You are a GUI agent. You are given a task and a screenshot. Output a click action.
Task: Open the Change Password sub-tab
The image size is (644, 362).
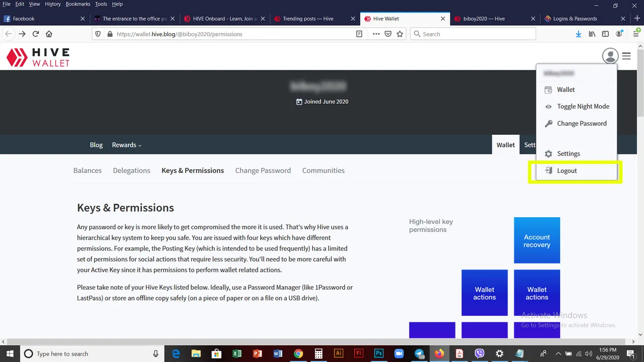pyautogui.click(x=263, y=170)
